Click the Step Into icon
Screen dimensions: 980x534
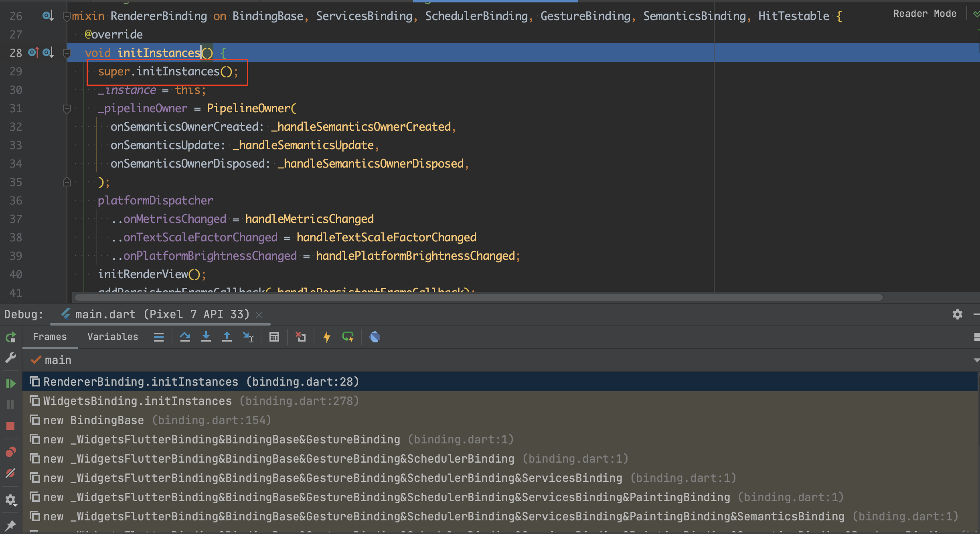pos(206,337)
